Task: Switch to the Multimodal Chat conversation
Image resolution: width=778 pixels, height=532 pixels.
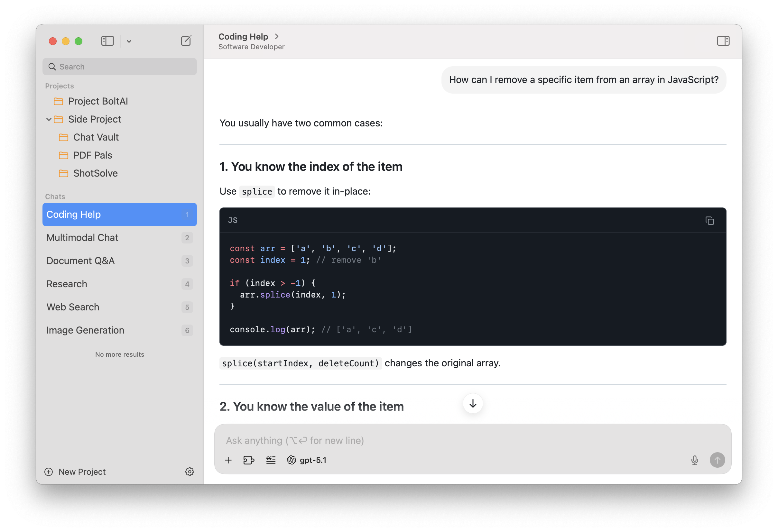Action: pyautogui.click(x=82, y=238)
